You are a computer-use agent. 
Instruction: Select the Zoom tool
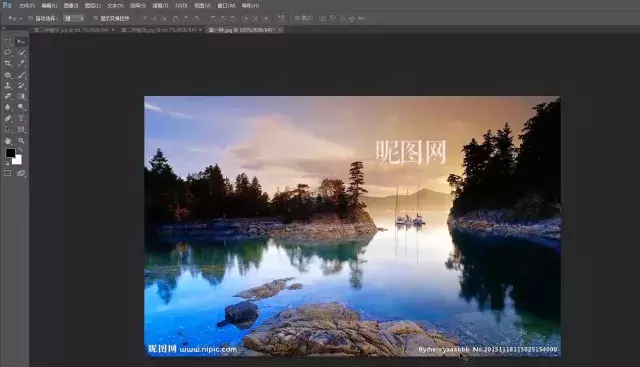(x=21, y=141)
